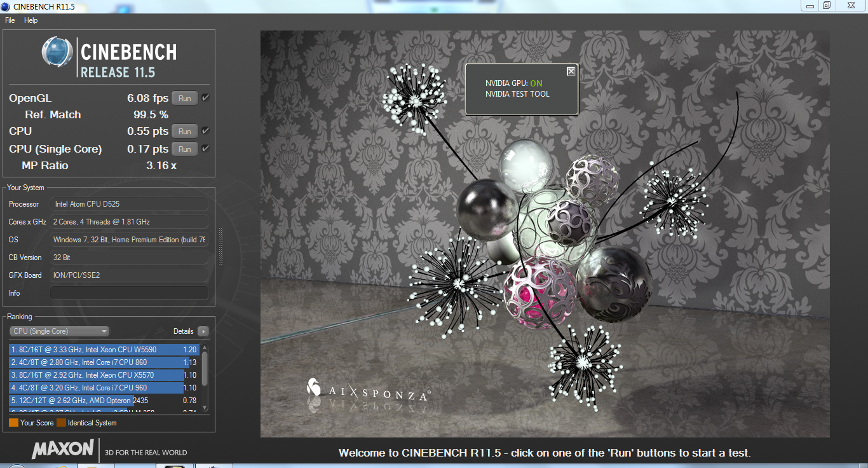Toggle the CPU (Single Core) test checkbox
The image size is (868, 468).
click(x=205, y=149)
